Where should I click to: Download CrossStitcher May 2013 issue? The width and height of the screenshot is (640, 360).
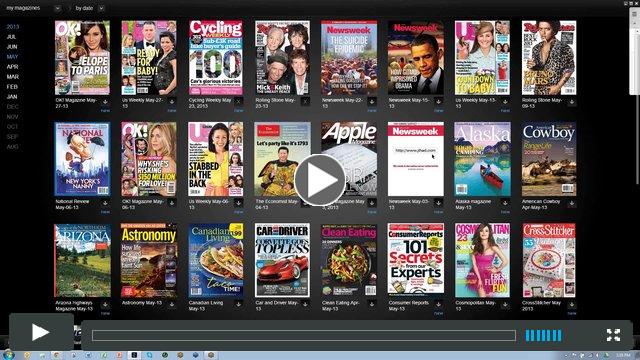click(572, 304)
